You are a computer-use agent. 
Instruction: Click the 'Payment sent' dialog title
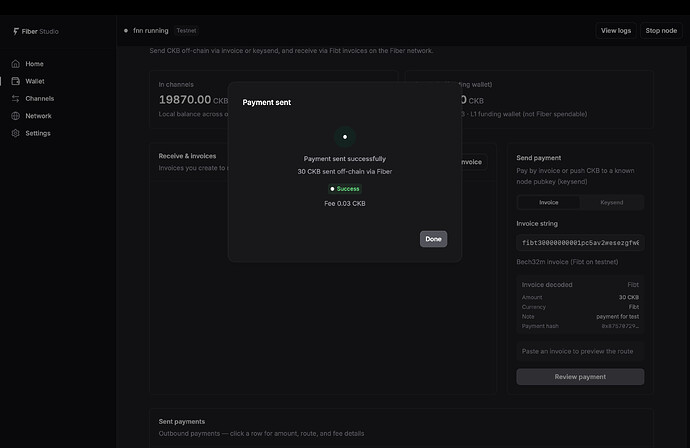coord(267,103)
